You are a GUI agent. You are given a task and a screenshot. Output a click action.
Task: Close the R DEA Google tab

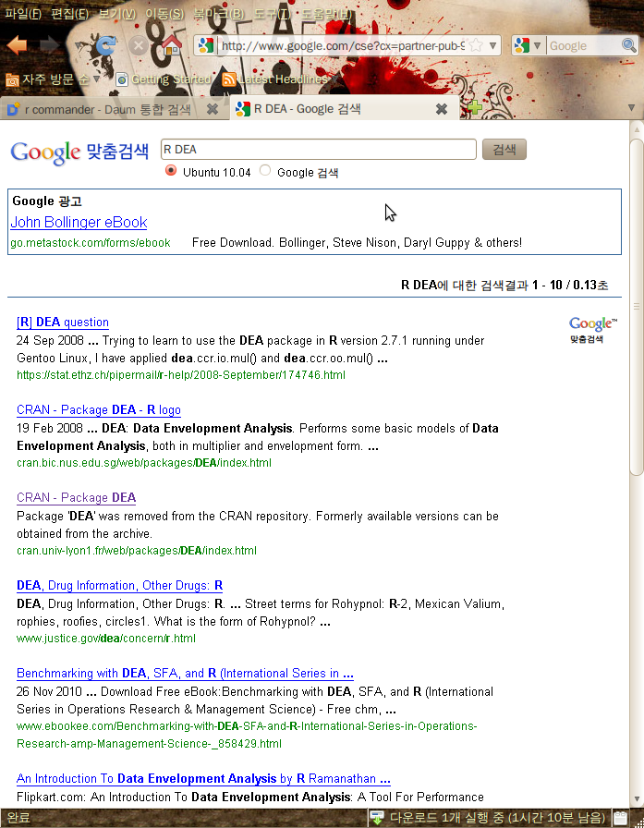(442, 109)
